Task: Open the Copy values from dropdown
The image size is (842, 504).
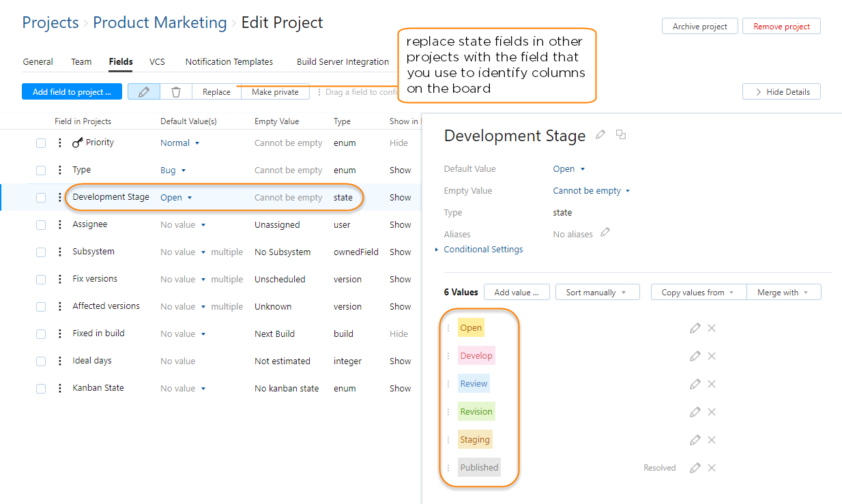Action: point(698,292)
